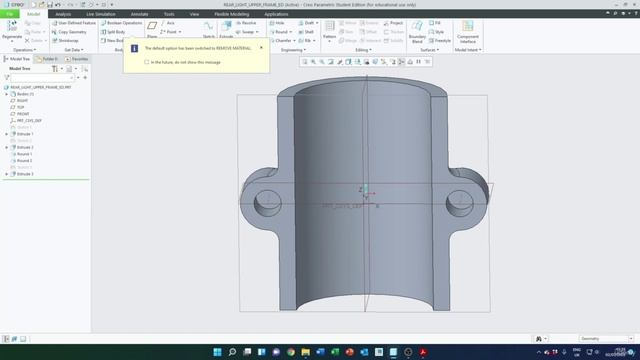Viewport: 640px width, 360px height.
Task: Click Zoom In icon in graphics toolbar
Action: [313, 62]
